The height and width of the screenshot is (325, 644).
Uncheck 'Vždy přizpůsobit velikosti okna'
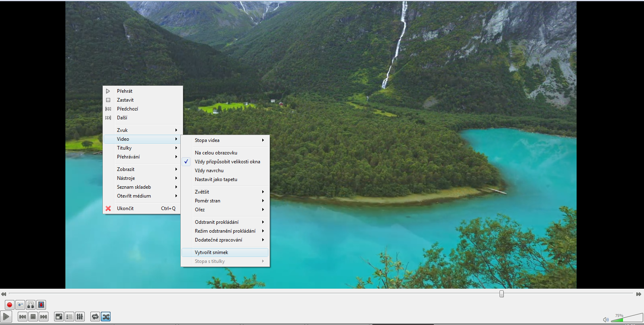click(x=225, y=162)
